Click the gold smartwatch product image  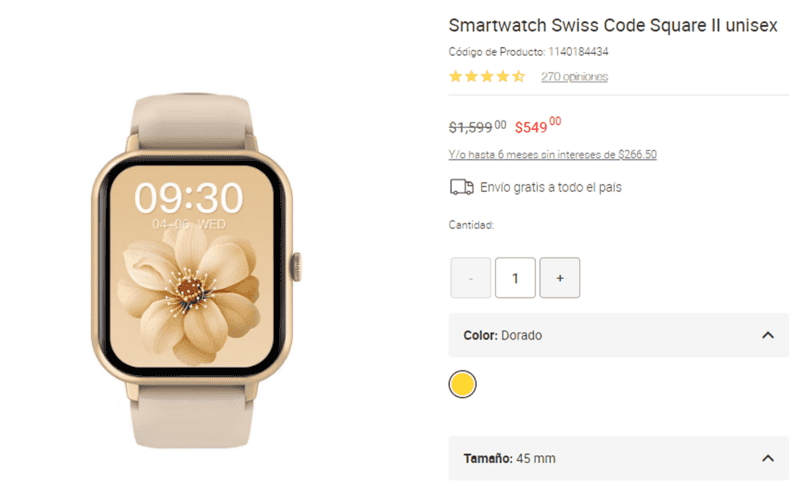pos(196,271)
